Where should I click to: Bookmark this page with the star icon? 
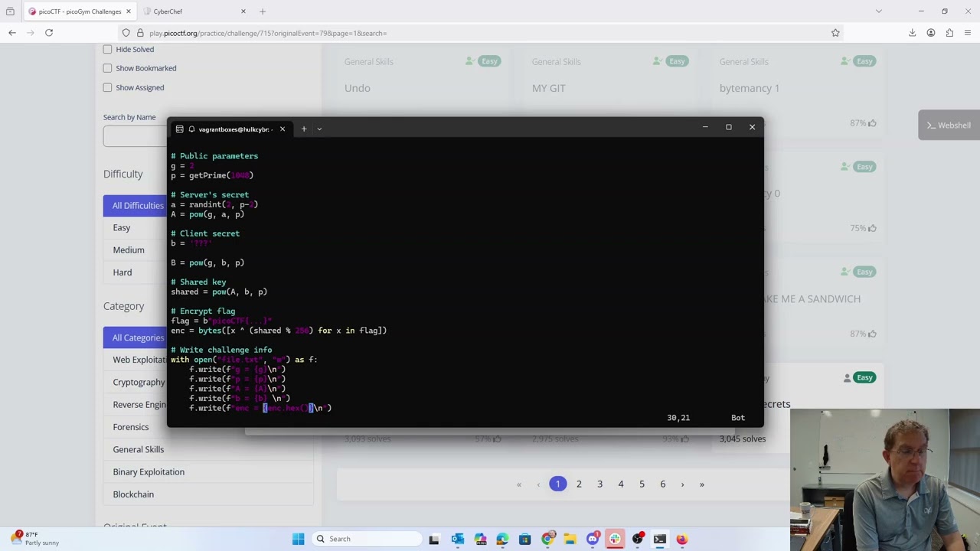pos(835,33)
